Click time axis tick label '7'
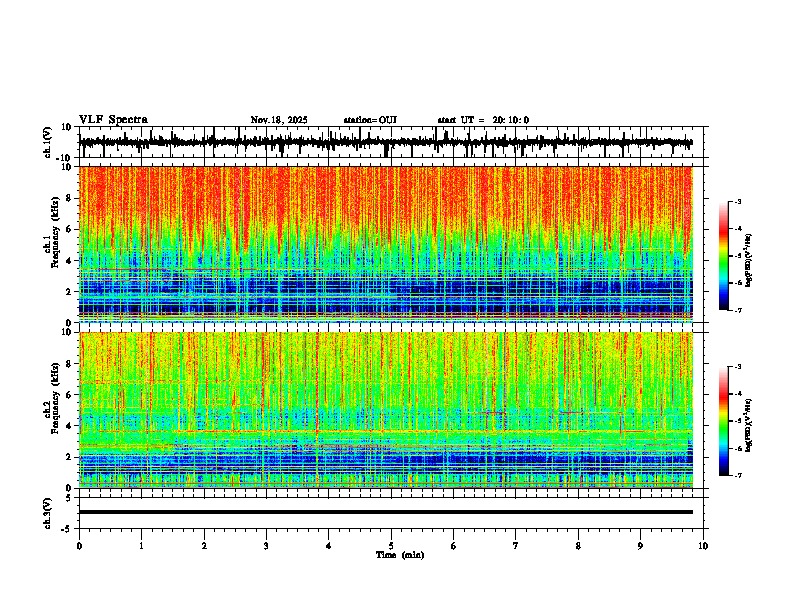Viewport: 792px width, 612px height. (516, 546)
